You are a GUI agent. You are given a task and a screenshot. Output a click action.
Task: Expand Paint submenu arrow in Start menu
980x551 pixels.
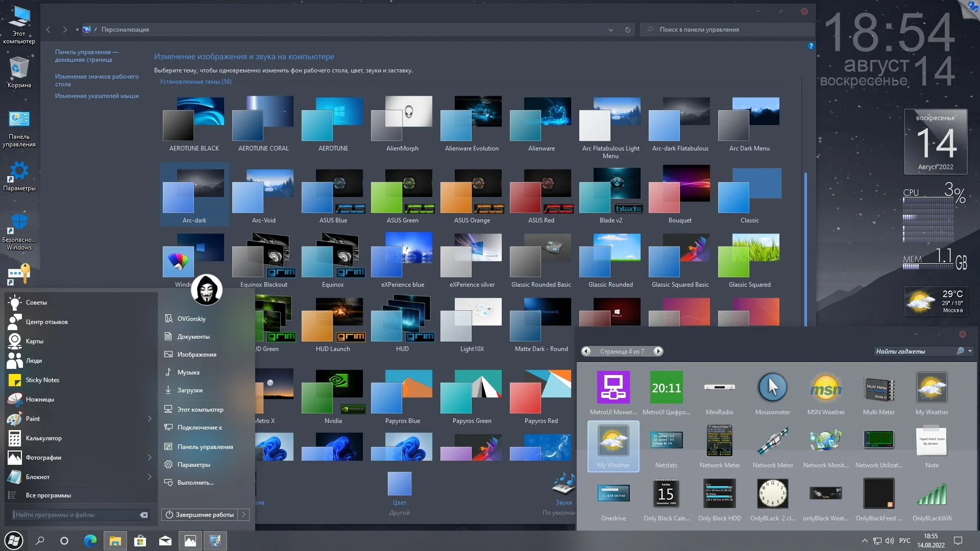click(150, 419)
